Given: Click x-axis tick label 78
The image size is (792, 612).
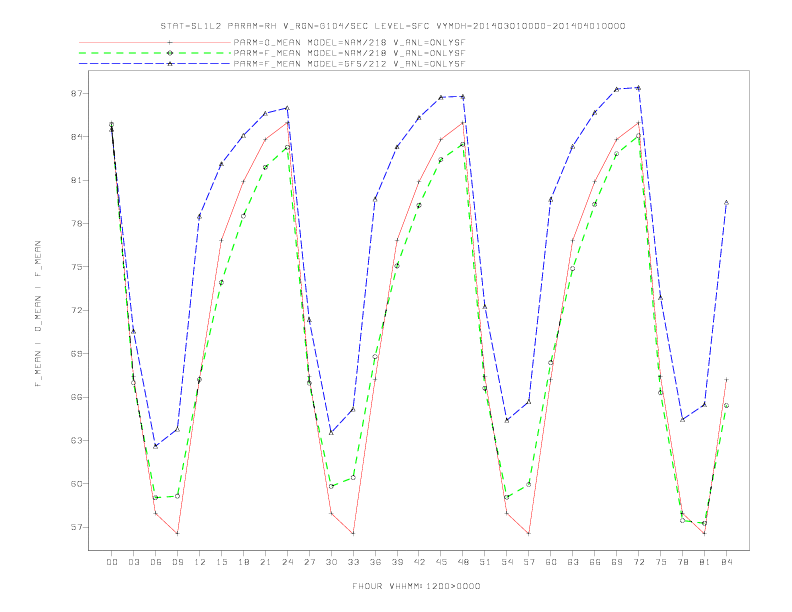Looking at the screenshot, I should click(x=682, y=562).
